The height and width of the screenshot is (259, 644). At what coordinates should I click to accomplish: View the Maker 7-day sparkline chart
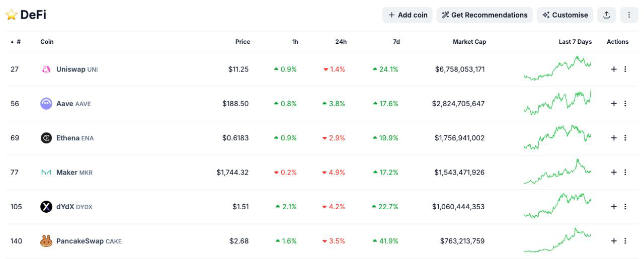[x=557, y=172]
